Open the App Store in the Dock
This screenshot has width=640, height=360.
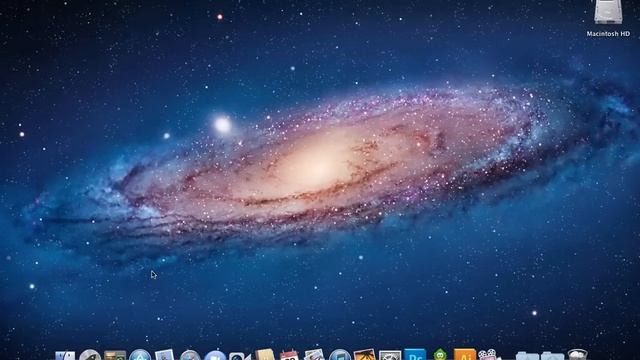[140, 355]
